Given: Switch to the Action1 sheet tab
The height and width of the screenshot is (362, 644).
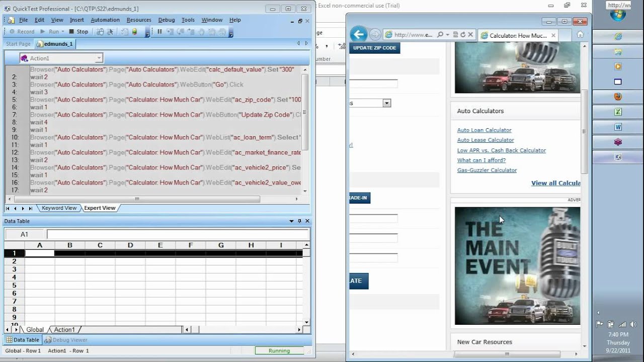Looking at the screenshot, I should point(64,330).
